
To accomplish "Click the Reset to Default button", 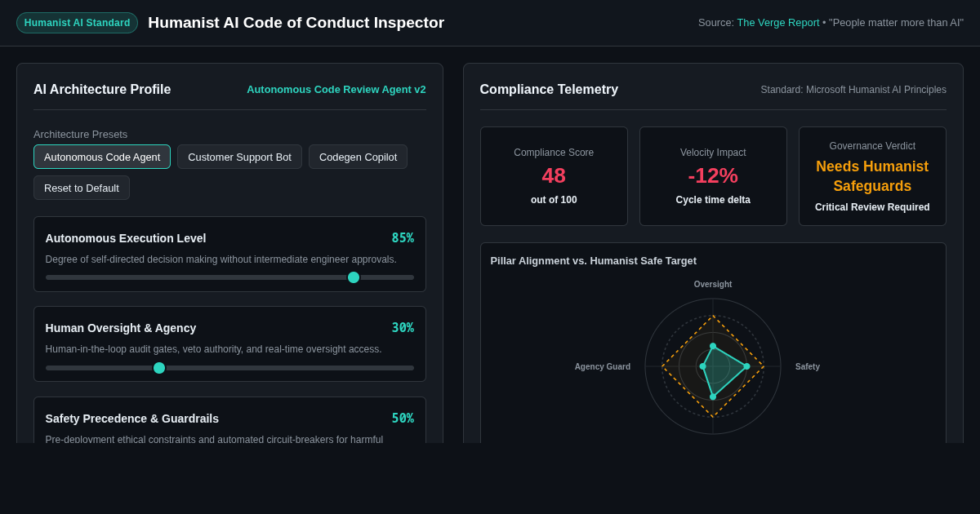I will [x=82, y=188].
